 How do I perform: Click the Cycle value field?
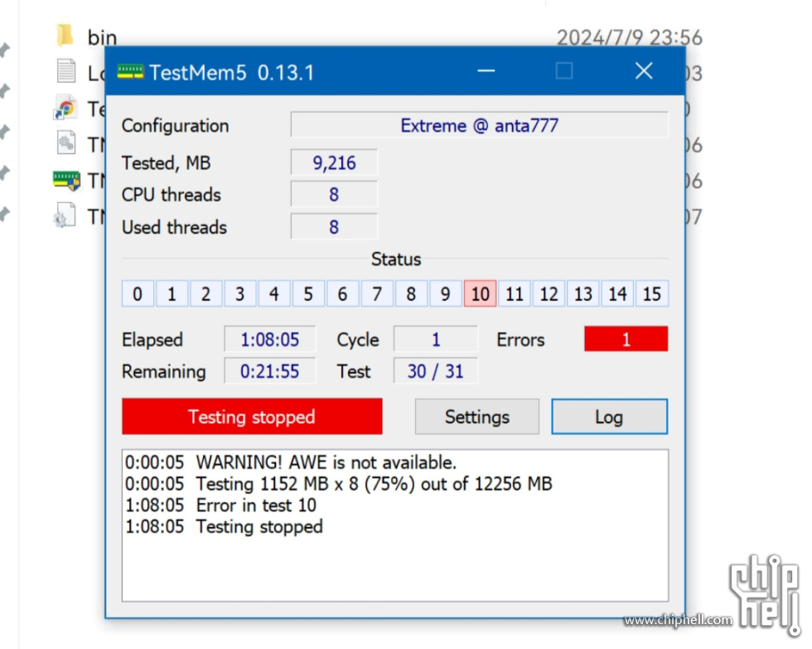tap(436, 339)
